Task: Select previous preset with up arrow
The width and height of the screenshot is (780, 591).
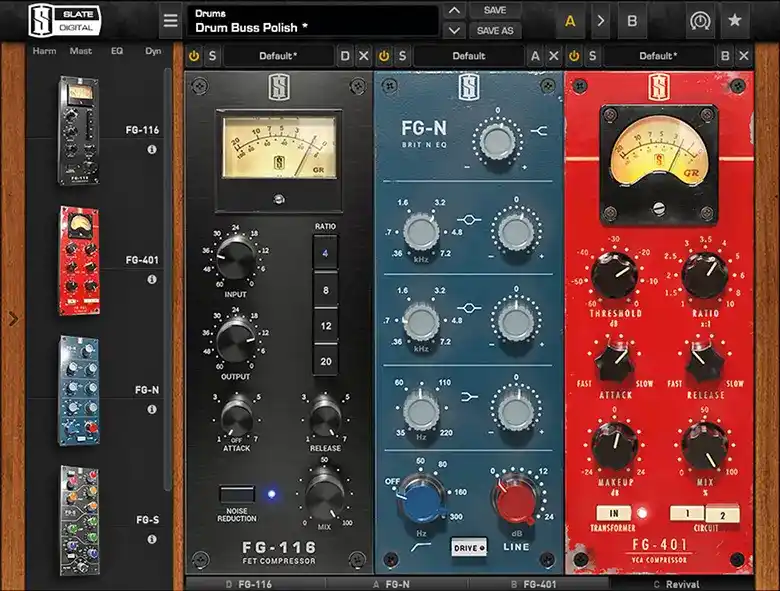Action: pyautogui.click(x=454, y=11)
